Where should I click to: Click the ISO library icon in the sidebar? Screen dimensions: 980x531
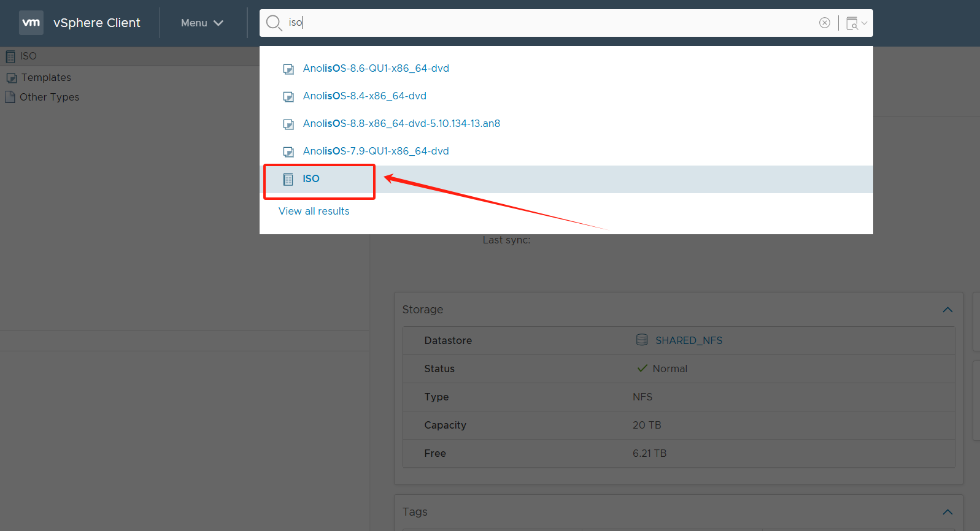[x=10, y=56]
